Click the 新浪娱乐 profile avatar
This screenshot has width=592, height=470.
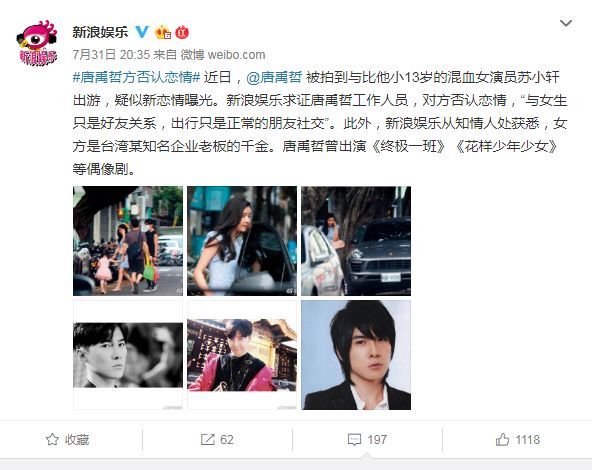tap(37, 43)
